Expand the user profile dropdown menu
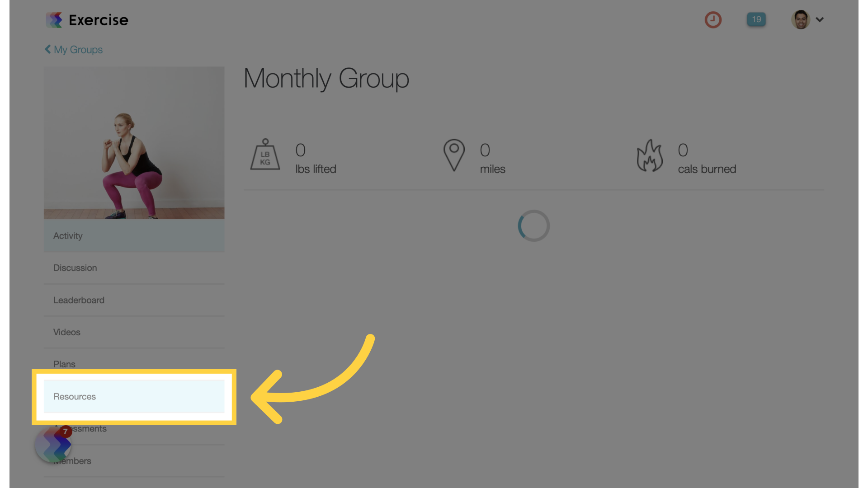Image resolution: width=868 pixels, height=488 pixels. [820, 19]
